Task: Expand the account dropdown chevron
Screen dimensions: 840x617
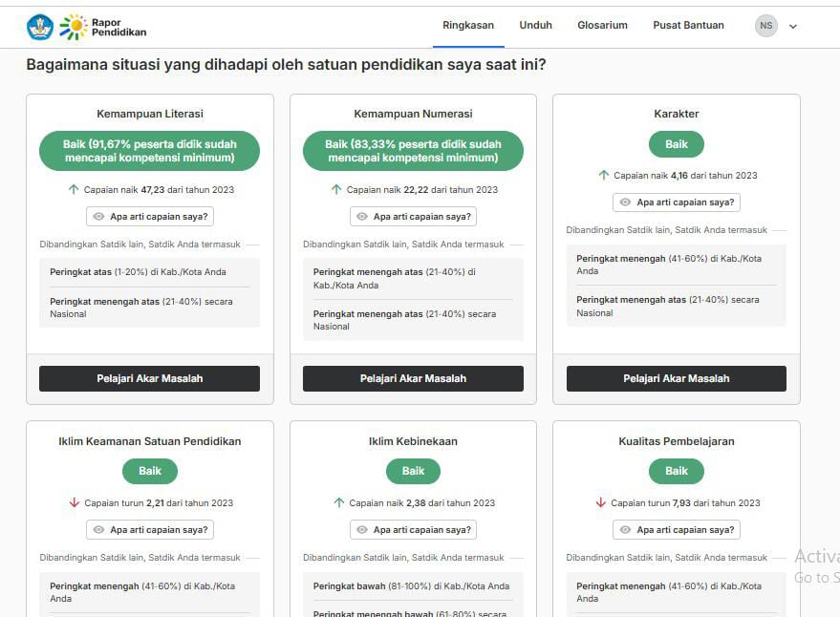Action: 793,27
